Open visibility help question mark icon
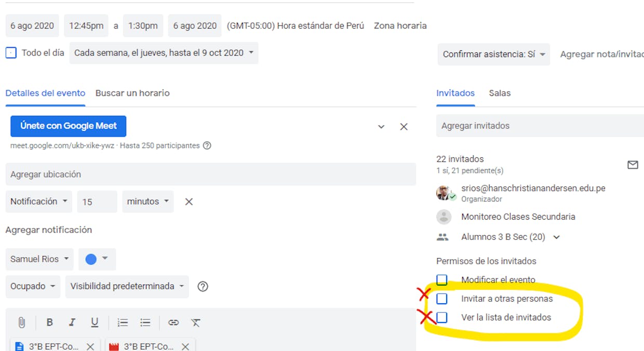 point(203,286)
